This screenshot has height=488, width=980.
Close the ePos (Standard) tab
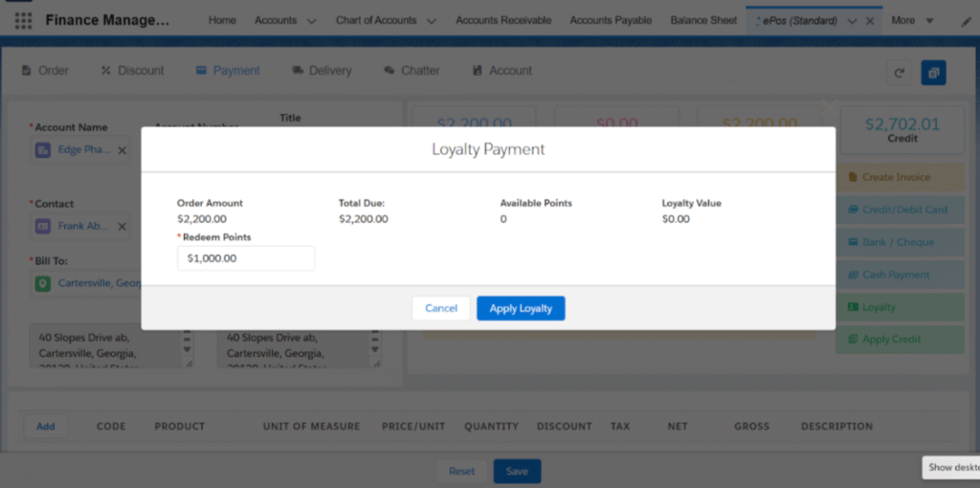tap(870, 21)
